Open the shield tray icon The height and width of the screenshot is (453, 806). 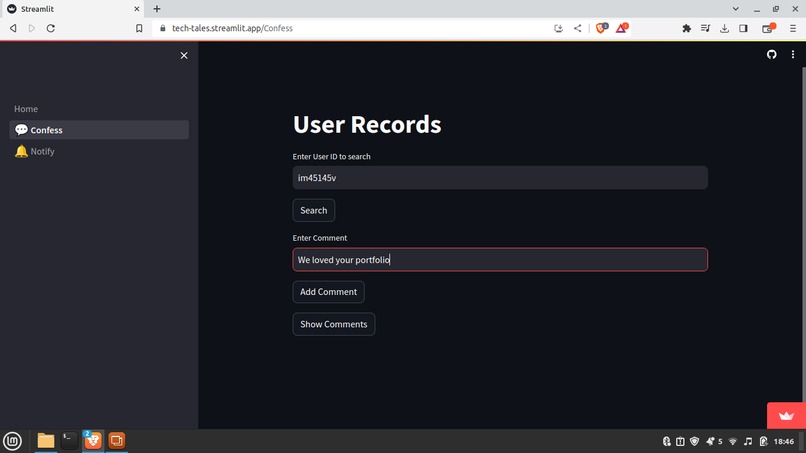click(x=694, y=441)
